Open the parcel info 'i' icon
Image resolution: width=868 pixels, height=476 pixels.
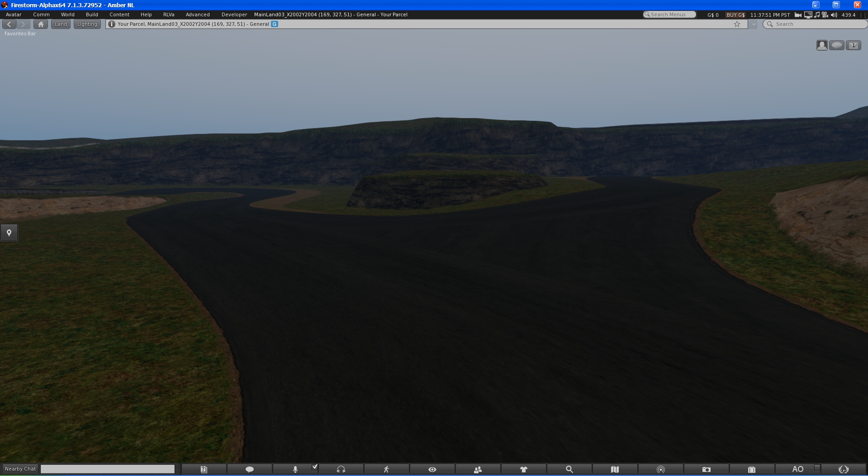(x=111, y=24)
